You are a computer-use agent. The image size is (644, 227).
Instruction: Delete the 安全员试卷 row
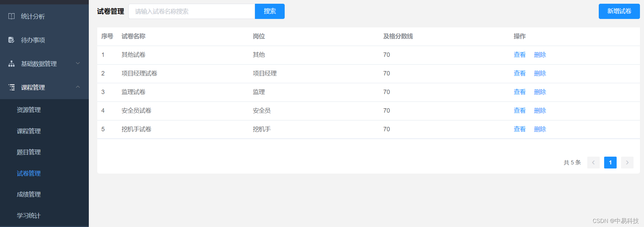click(x=540, y=111)
